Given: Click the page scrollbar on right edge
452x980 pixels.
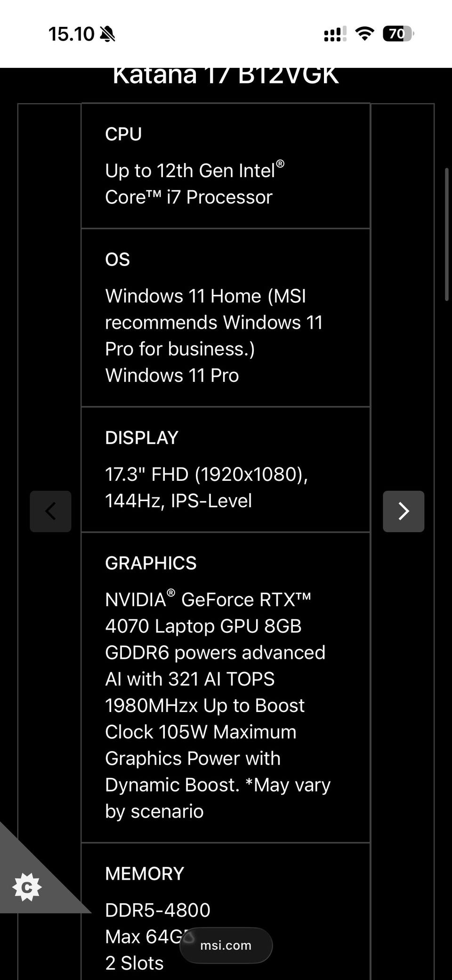Looking at the screenshot, I should pyautogui.click(x=446, y=234).
